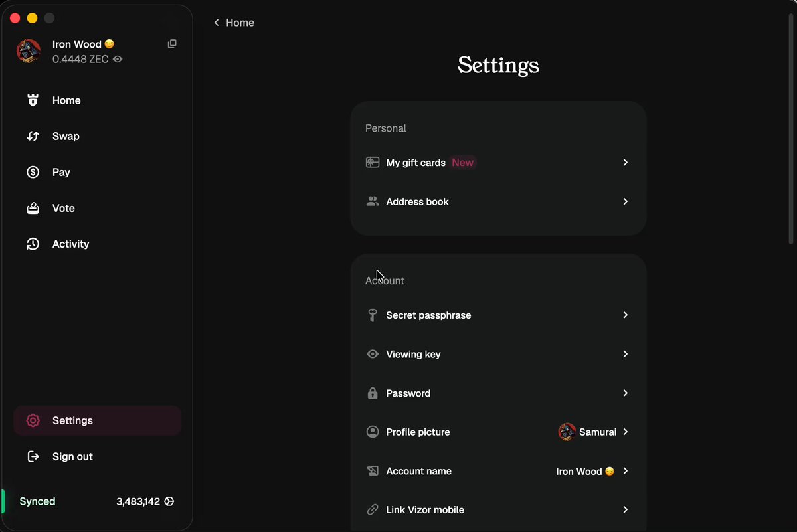This screenshot has height=532, width=797.
Task: Open My gift cards
Action: coord(498,163)
